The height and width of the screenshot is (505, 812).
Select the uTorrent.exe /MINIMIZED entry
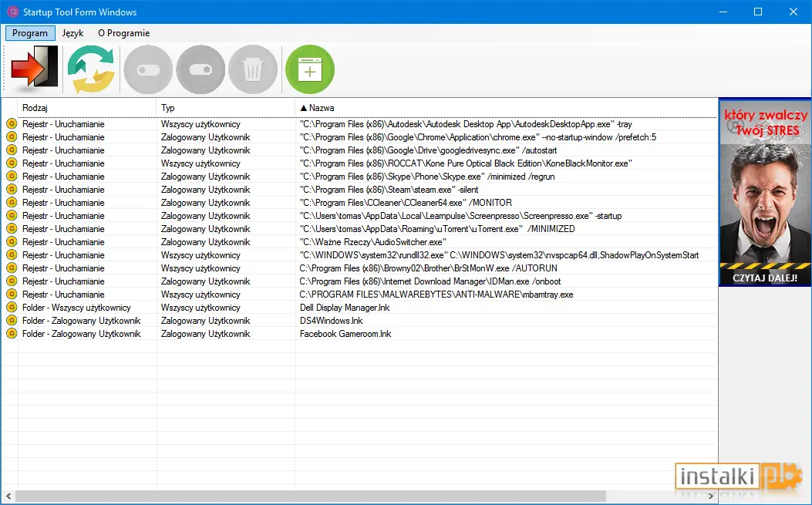pos(437,229)
